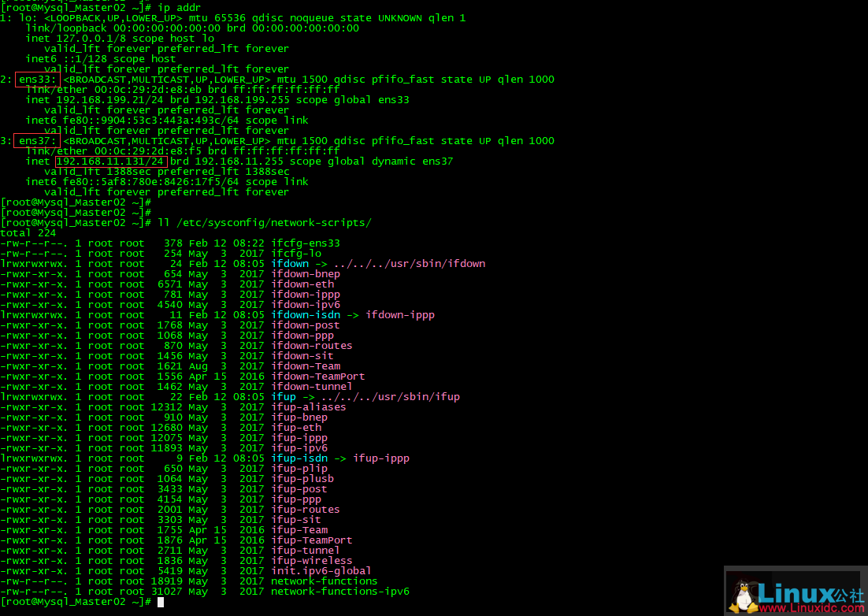Click the ../../../usr/sbin/ifup symlink target
The image size is (868, 616).
click(x=390, y=397)
